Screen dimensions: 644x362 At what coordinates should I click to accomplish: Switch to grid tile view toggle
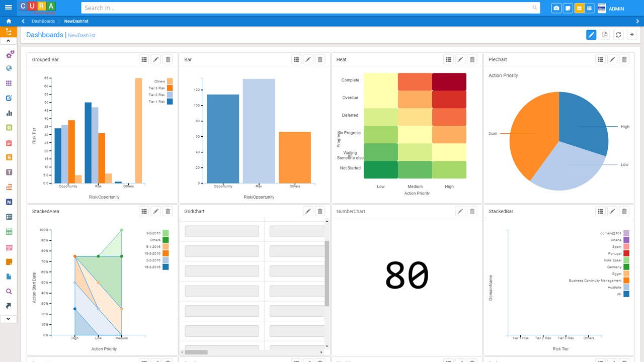tap(579, 8)
